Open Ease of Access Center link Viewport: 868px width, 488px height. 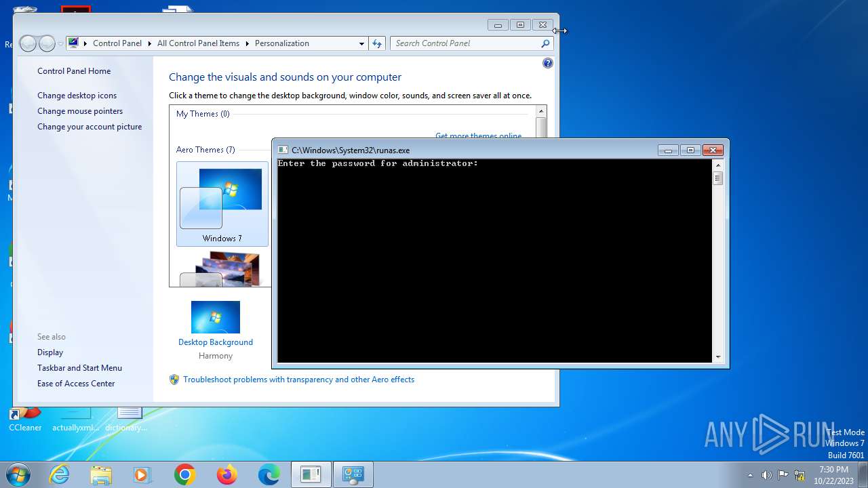point(76,384)
